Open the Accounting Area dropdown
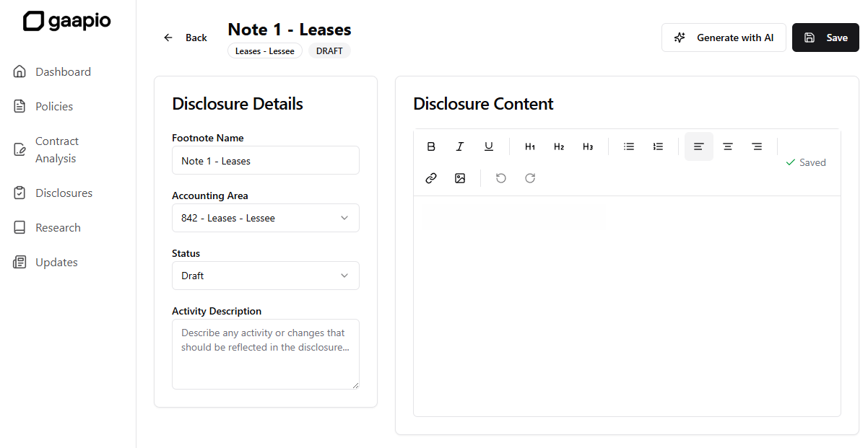This screenshot has height=448, width=868. coord(265,218)
